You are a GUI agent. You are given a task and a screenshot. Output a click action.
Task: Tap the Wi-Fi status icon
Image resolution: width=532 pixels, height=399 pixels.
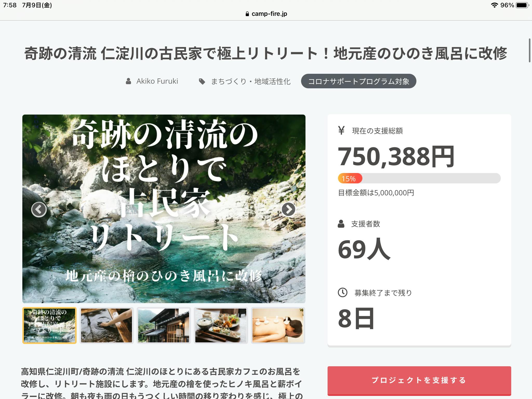point(494,5)
